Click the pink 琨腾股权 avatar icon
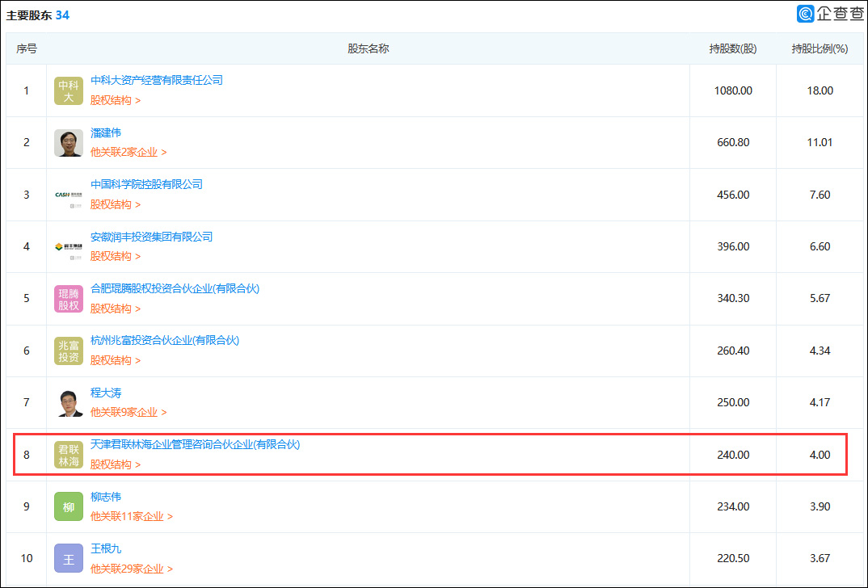Viewport: 868px width, 588px height. (69, 299)
